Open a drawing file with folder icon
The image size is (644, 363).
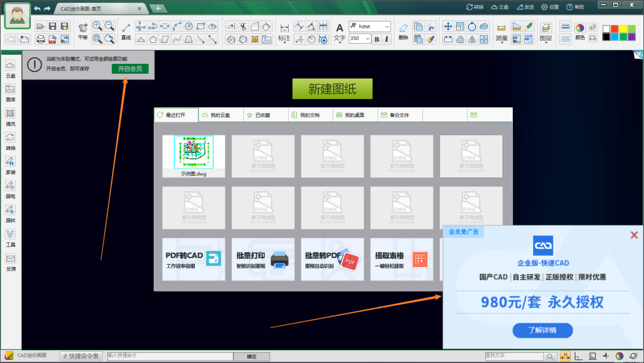pos(41,26)
